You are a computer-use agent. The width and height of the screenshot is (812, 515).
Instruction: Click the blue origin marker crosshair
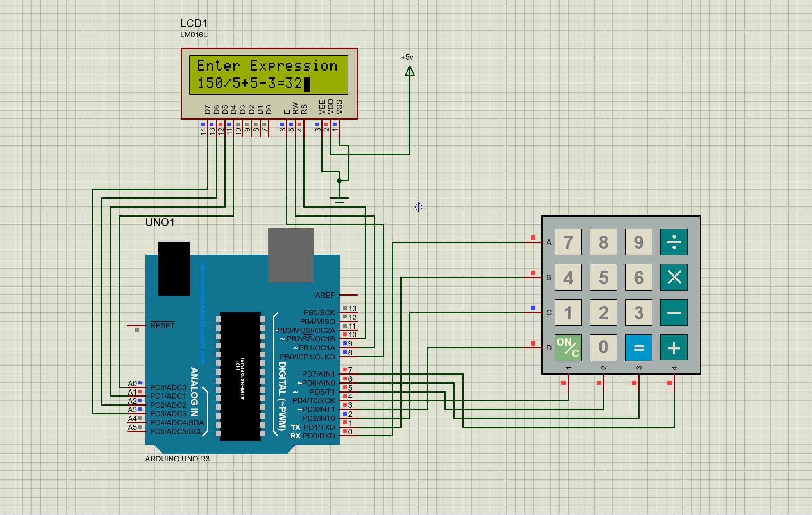(418, 207)
